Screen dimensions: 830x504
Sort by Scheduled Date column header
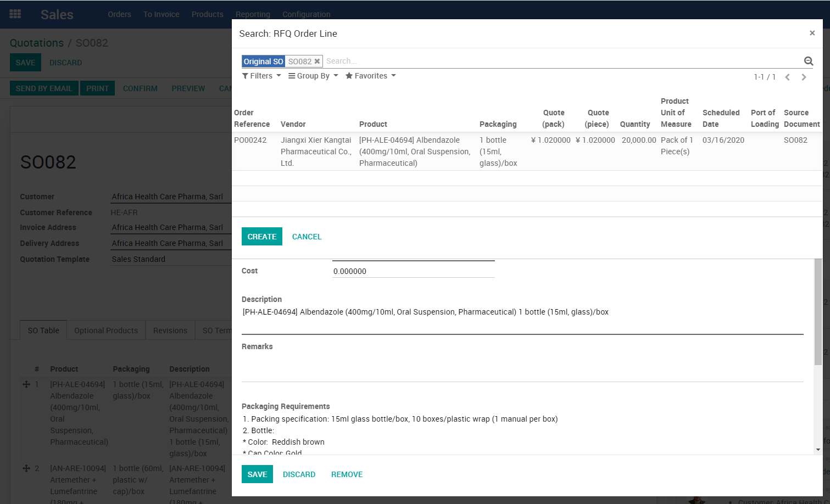[x=721, y=118]
